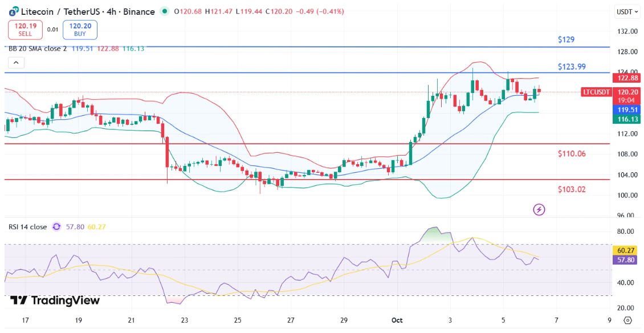Click the Litecoin coin logo icon
The image size is (644, 333).
(12, 11)
